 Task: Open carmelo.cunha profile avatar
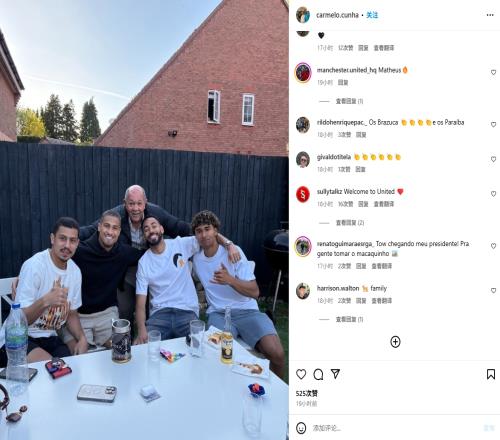(303, 15)
